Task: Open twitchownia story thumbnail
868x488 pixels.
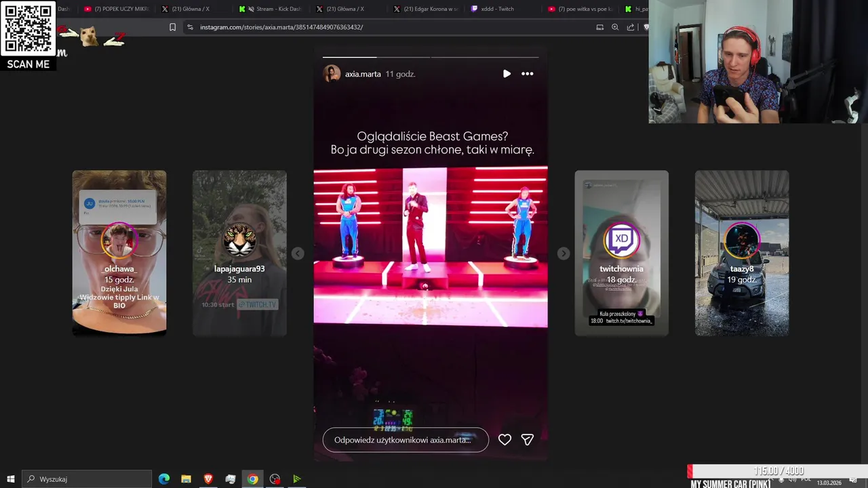Action: pos(621,253)
